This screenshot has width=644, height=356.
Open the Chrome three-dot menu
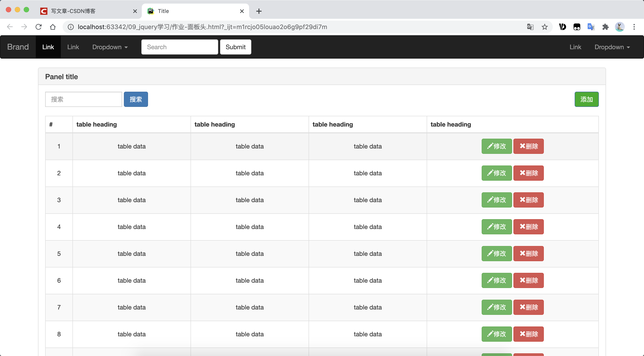634,27
